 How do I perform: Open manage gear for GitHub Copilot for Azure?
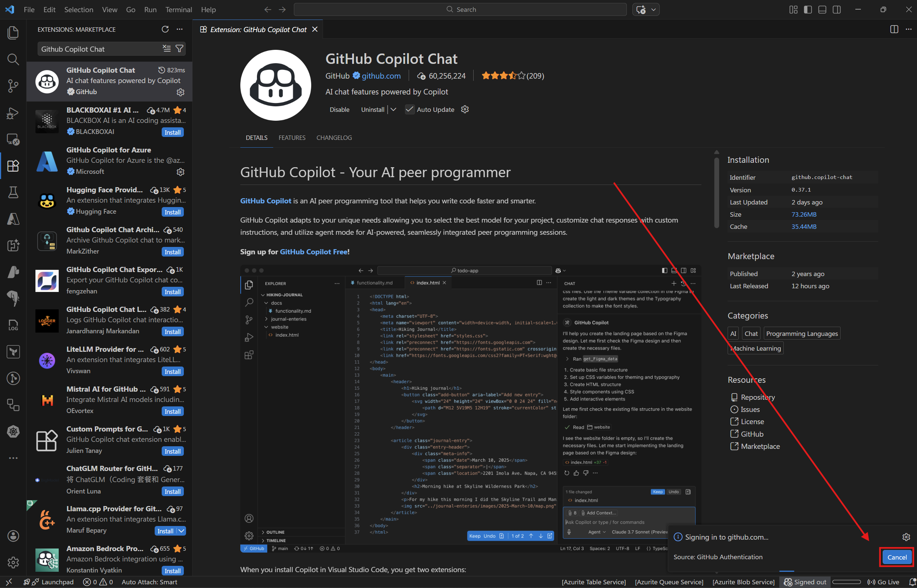[180, 172]
